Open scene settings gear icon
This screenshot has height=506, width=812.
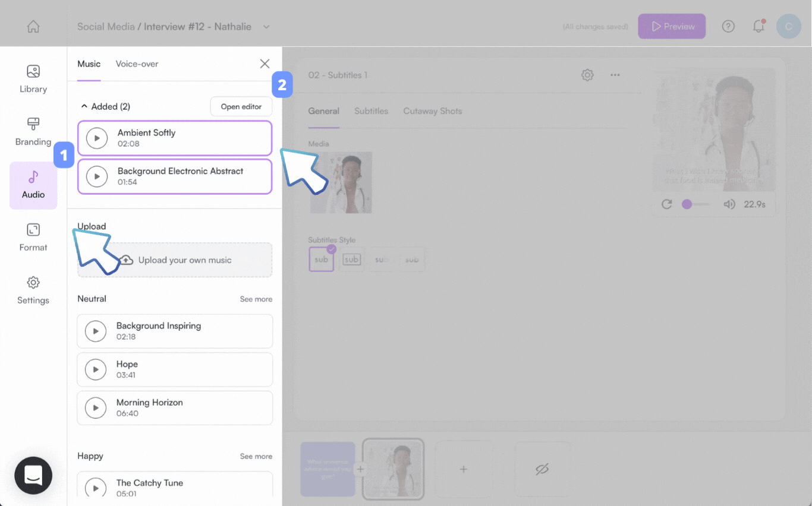[587, 75]
